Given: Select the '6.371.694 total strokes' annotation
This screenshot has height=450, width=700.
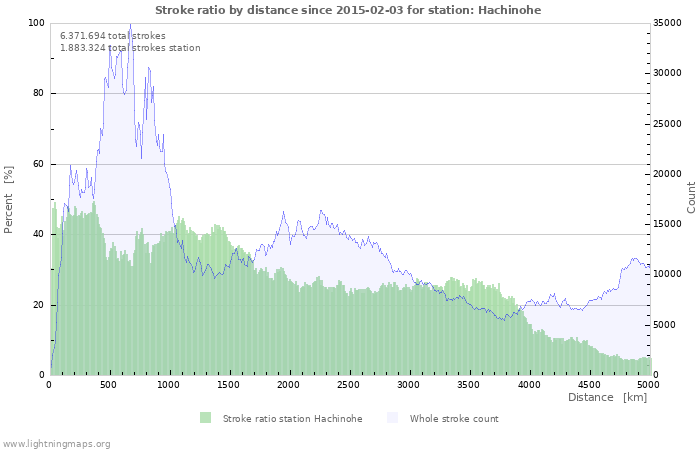Looking at the screenshot, I should [113, 36].
